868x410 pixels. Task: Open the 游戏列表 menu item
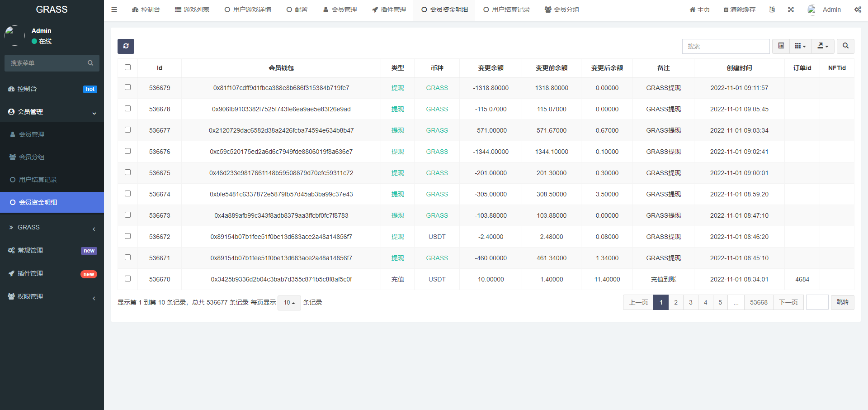click(192, 9)
